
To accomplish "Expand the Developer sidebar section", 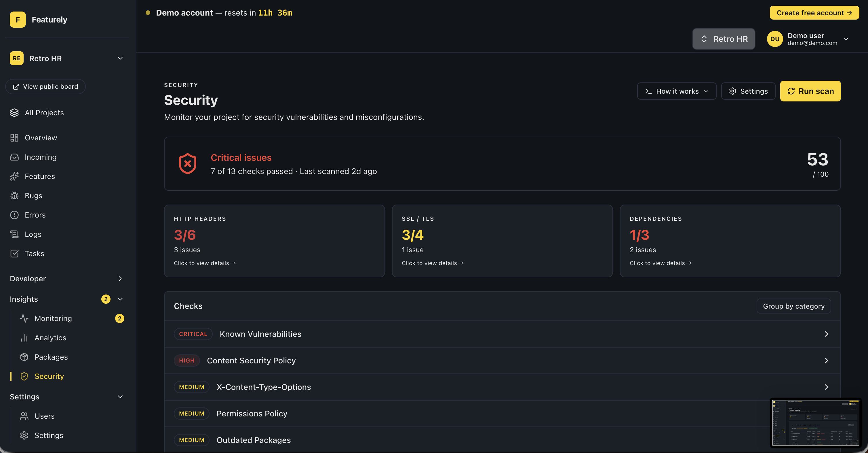I will pos(120,279).
